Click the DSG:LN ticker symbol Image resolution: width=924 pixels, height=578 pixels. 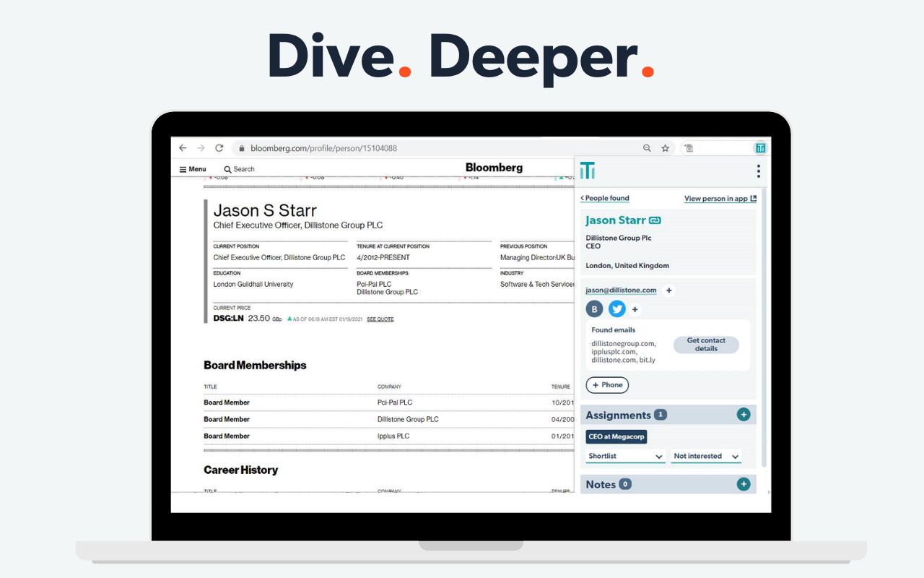coord(228,319)
